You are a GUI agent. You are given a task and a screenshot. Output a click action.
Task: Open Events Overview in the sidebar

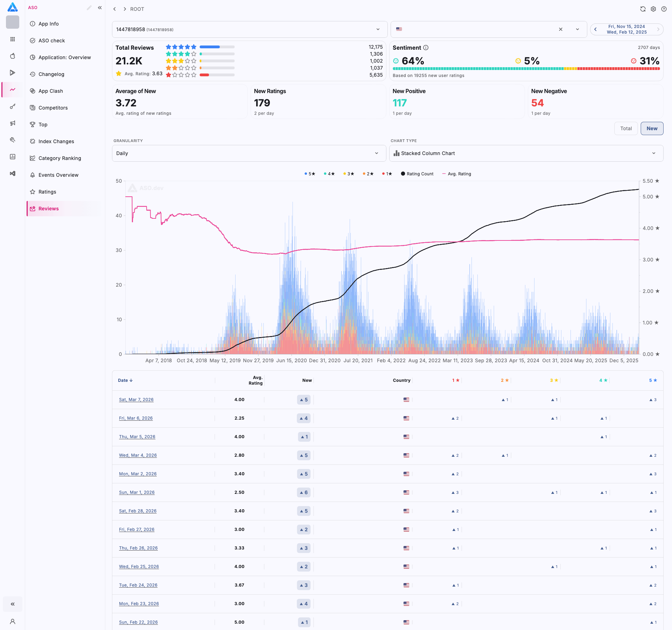58,175
